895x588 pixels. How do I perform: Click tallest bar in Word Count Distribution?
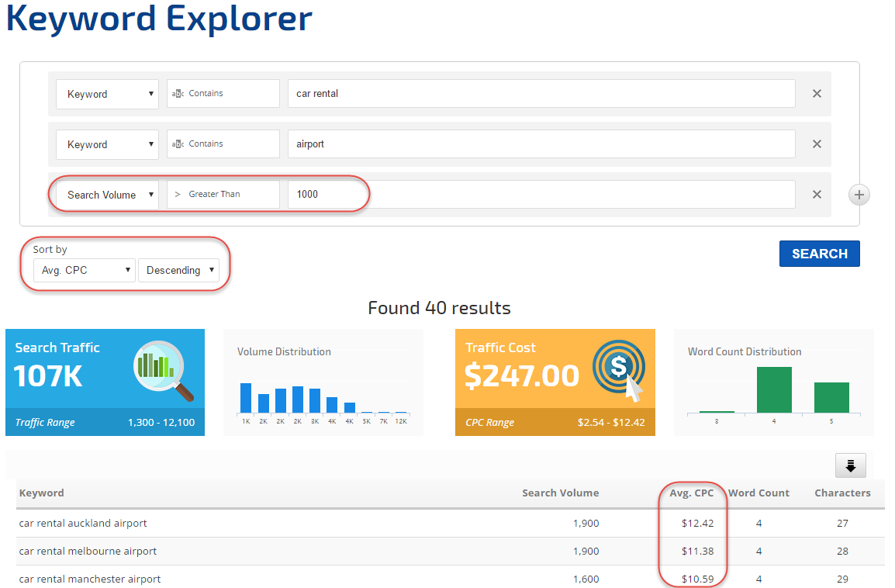pyautogui.click(x=774, y=389)
